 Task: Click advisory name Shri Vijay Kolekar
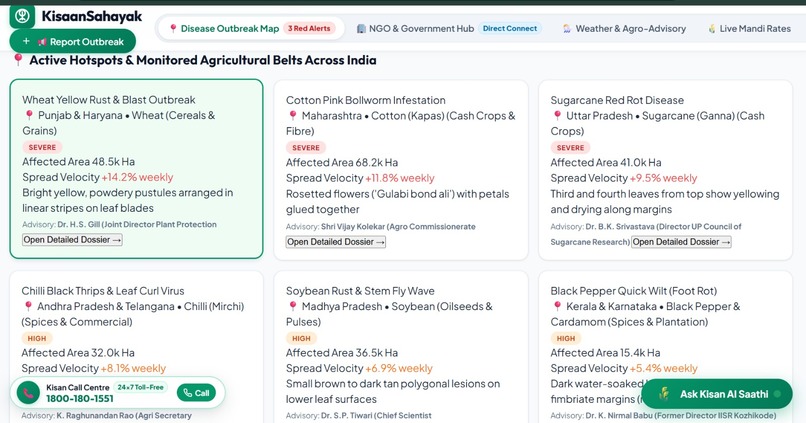point(353,227)
